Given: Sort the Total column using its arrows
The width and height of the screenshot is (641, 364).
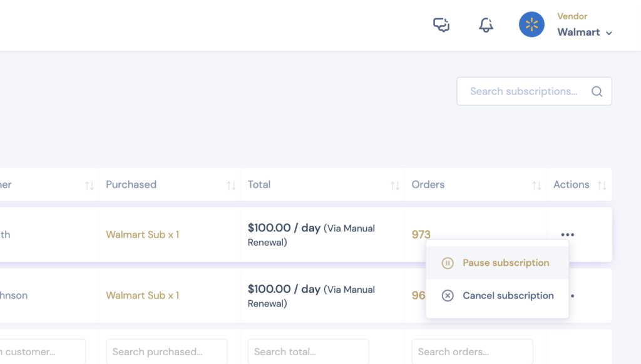Looking at the screenshot, I should point(395,185).
